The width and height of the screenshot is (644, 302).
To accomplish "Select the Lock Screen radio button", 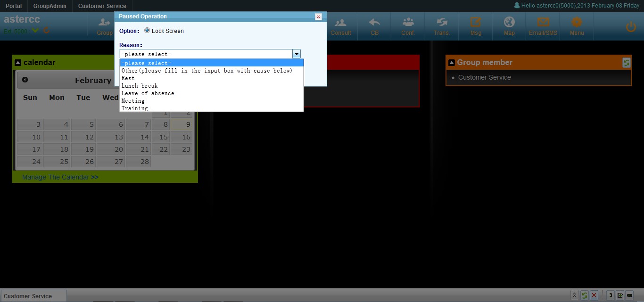I will point(147,31).
